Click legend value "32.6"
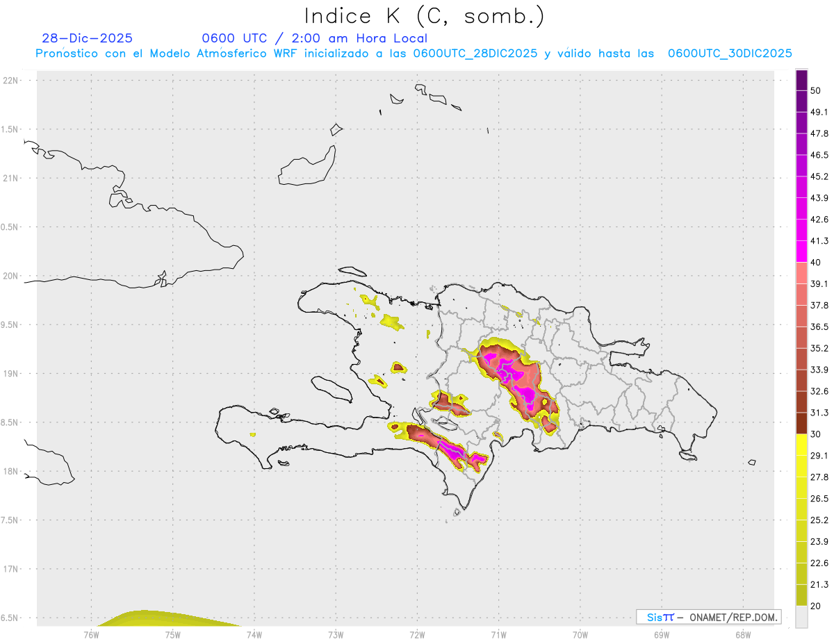The image size is (834, 644). (819, 391)
